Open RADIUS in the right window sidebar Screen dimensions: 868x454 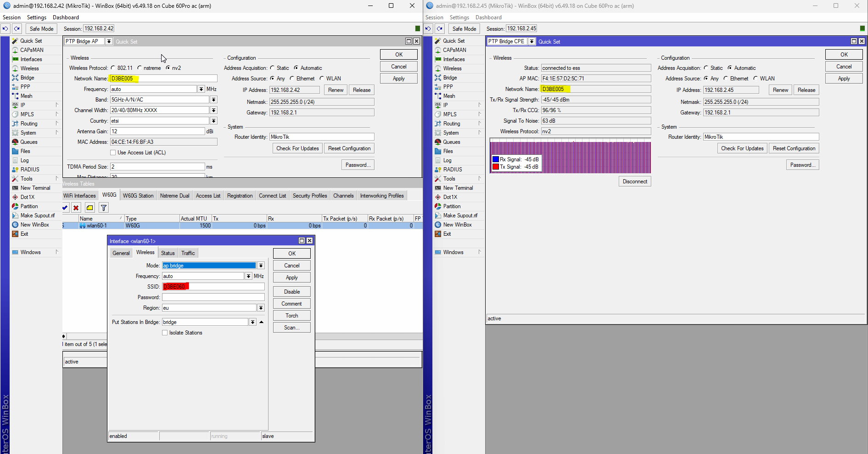tap(452, 170)
